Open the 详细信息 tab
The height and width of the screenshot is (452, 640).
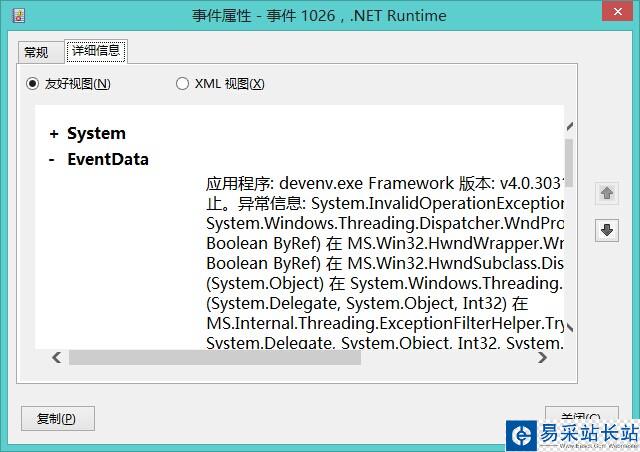tap(96, 51)
